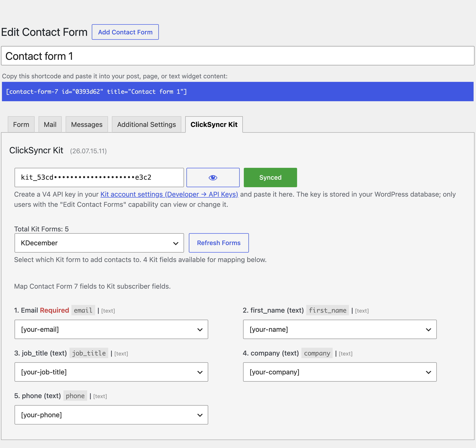Open the Email mapping [your-email] dropdown
This screenshot has width=476, height=448.
click(111, 329)
